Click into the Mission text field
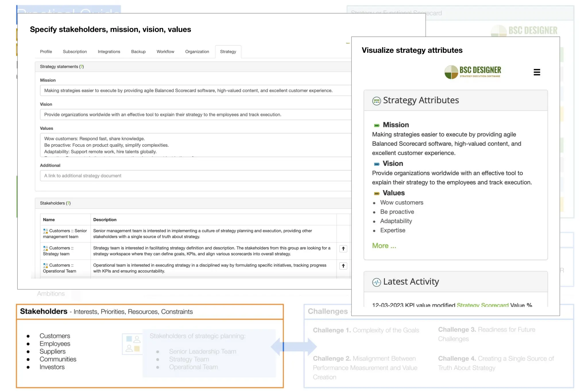The width and height of the screenshot is (588, 392). click(x=195, y=91)
